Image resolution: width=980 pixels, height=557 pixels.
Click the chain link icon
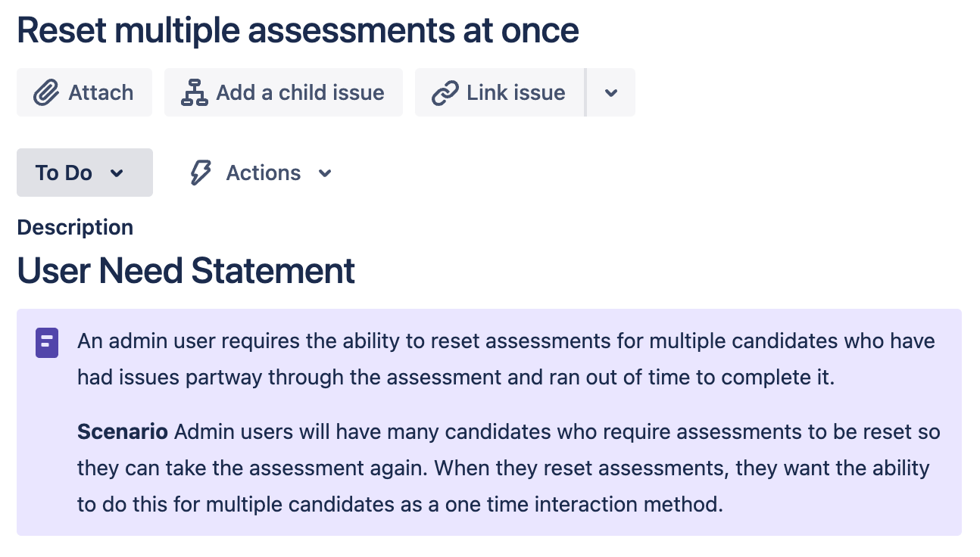[x=445, y=93]
